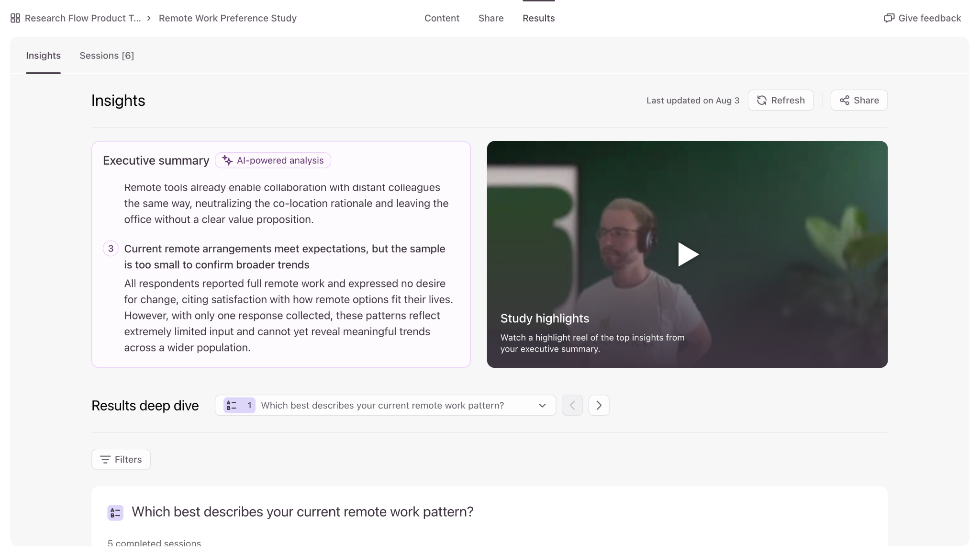Go to previous question

(x=572, y=405)
